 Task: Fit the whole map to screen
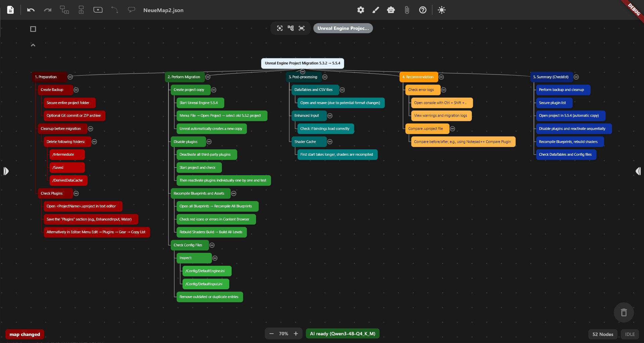301,28
